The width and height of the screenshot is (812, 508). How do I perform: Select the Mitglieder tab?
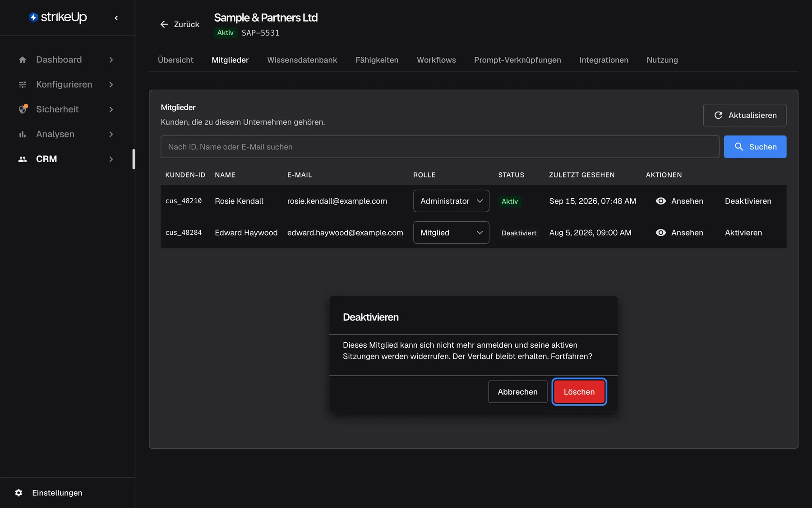click(230, 60)
